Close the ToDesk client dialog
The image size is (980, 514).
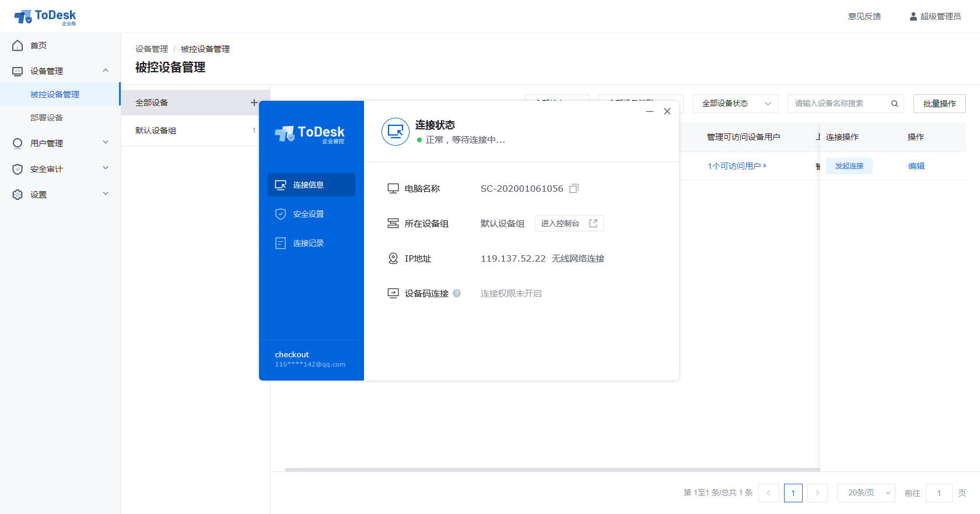pyautogui.click(x=667, y=111)
